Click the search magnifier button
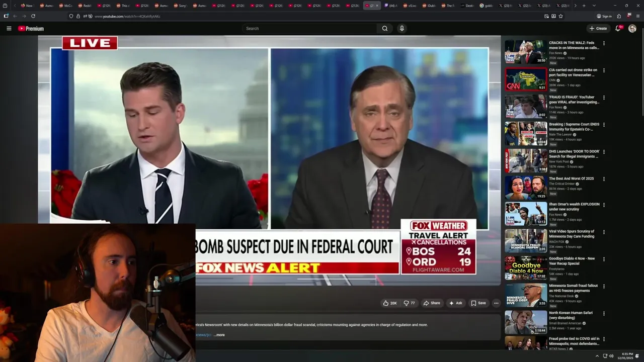644x362 pixels. 385,29
